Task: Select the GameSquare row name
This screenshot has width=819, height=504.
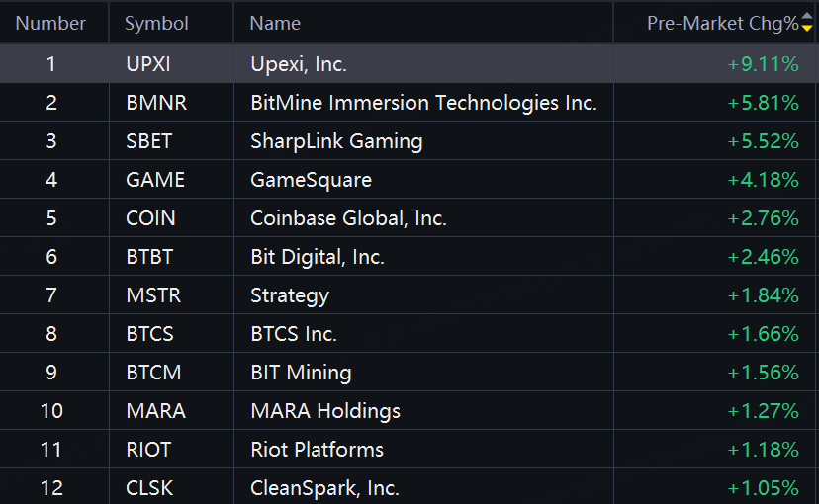Action: point(311,180)
